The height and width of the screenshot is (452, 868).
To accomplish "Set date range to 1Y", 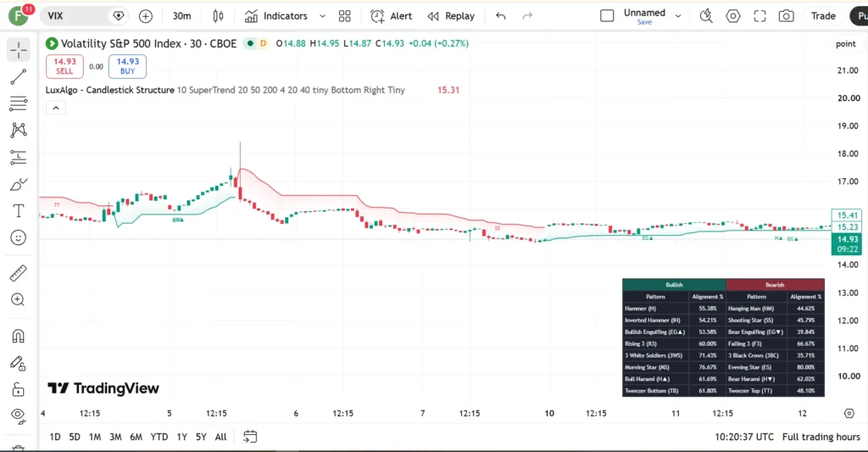I will pos(181,437).
